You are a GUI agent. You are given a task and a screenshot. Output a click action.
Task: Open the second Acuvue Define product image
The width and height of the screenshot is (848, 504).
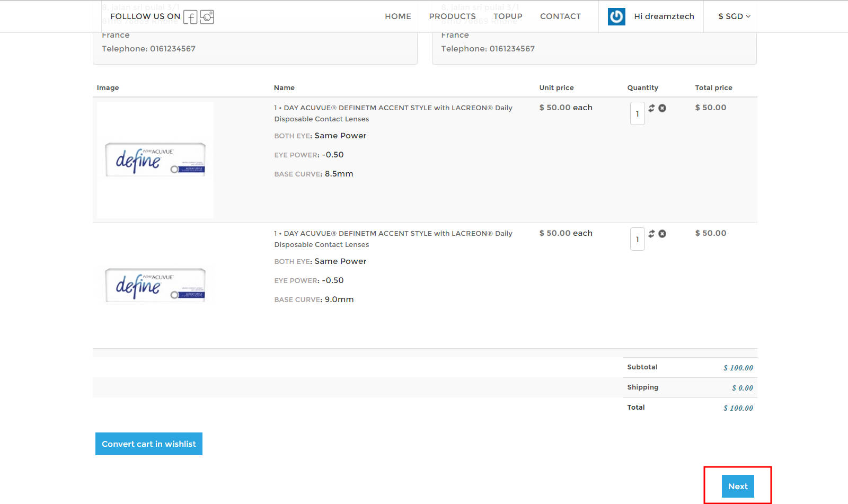point(155,285)
